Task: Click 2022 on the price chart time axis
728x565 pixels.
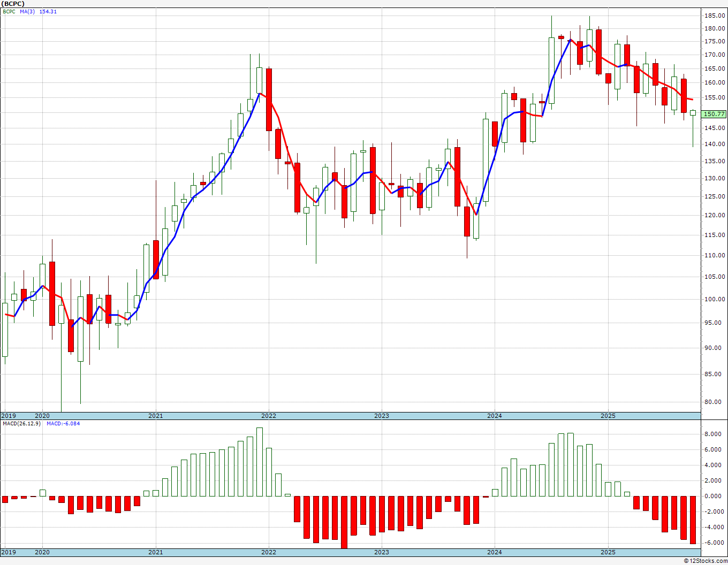Action: click(269, 416)
